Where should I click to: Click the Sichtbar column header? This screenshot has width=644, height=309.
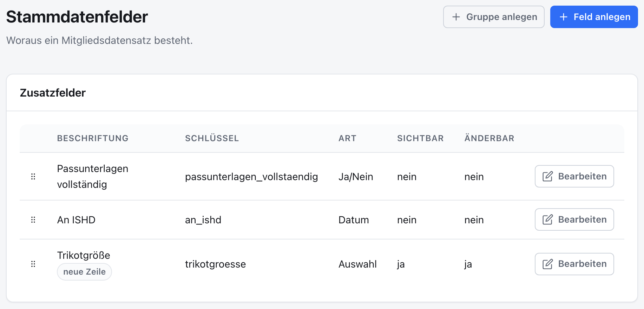click(x=420, y=138)
